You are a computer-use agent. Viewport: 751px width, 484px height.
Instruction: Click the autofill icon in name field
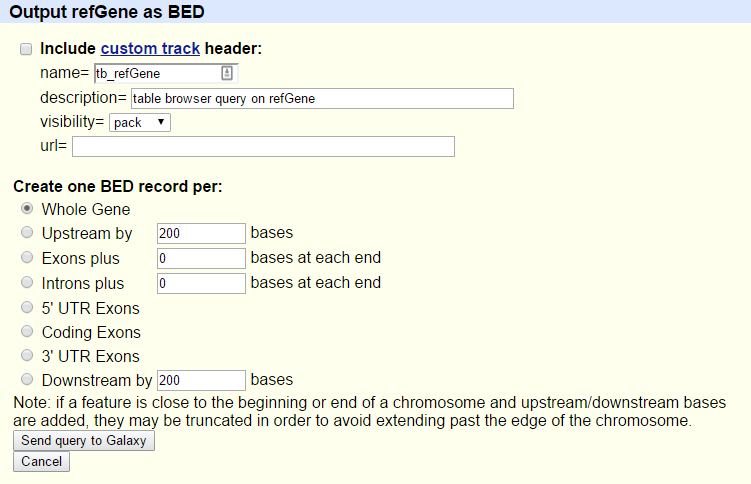tap(227, 73)
